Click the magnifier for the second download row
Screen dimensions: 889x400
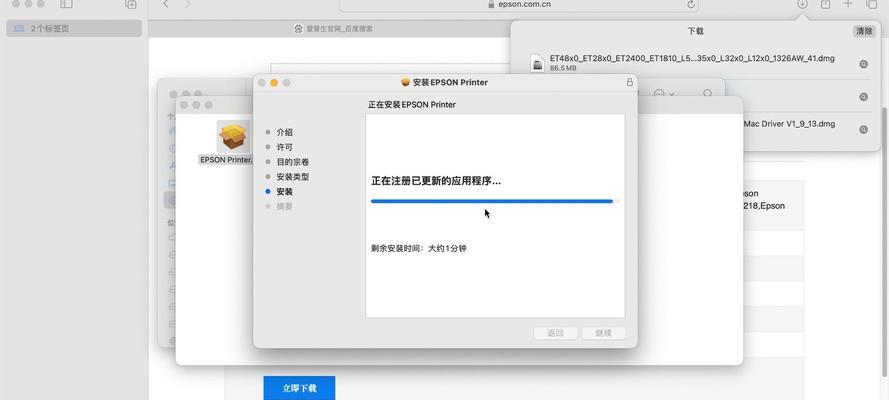[863, 97]
